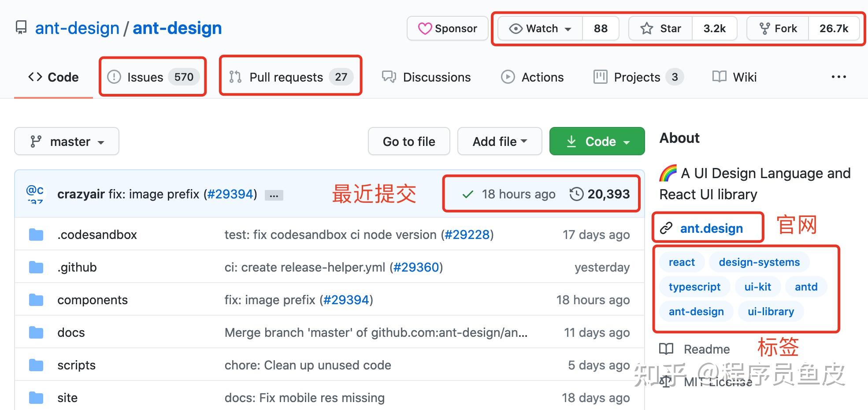
Task: Click the Pull requests merge icon
Action: coord(235,77)
